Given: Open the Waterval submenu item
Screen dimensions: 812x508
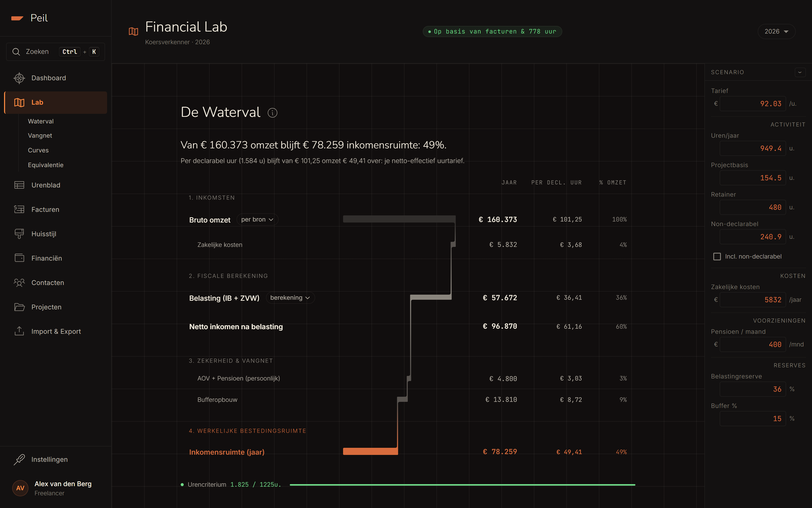Looking at the screenshot, I should pos(41,121).
